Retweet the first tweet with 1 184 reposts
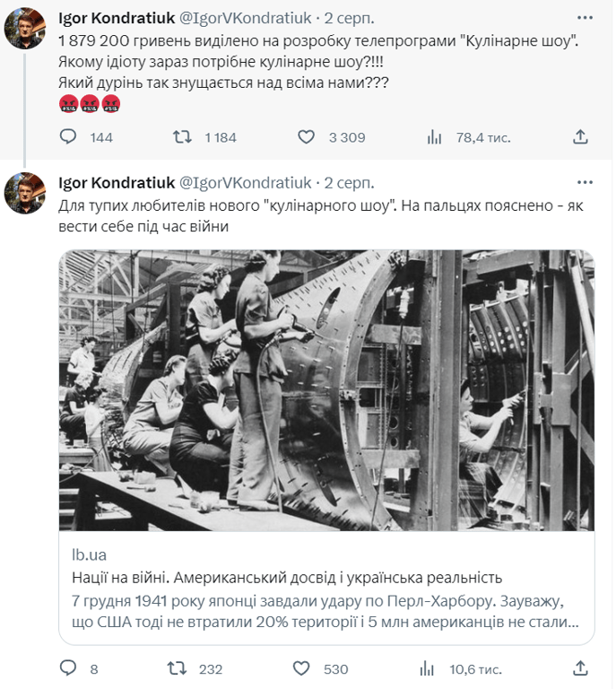 tap(182, 137)
